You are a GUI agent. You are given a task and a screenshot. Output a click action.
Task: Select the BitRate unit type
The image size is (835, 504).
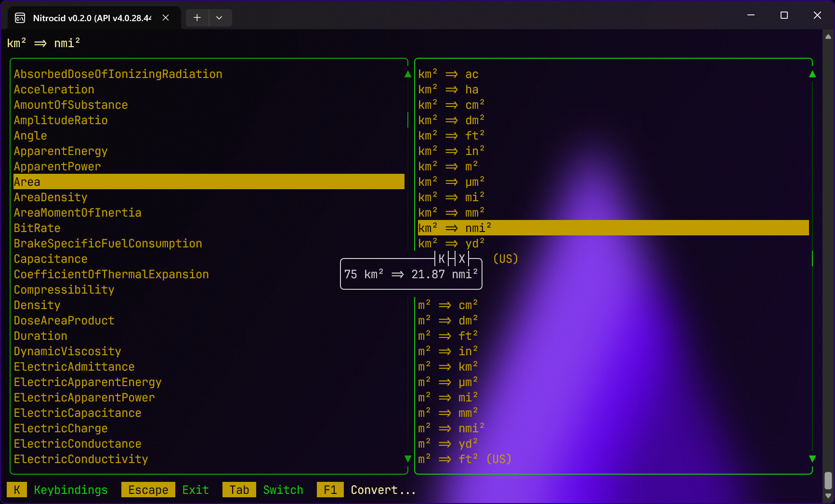37,228
